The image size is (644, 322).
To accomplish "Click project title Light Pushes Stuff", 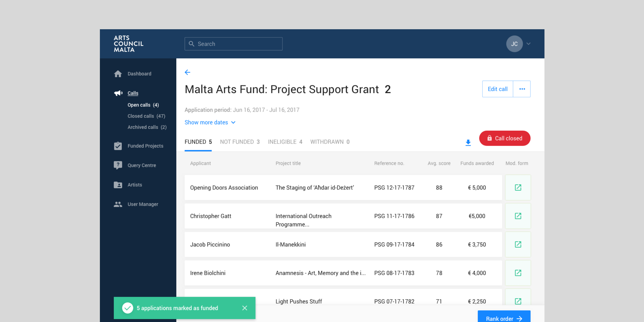I will (299, 302).
